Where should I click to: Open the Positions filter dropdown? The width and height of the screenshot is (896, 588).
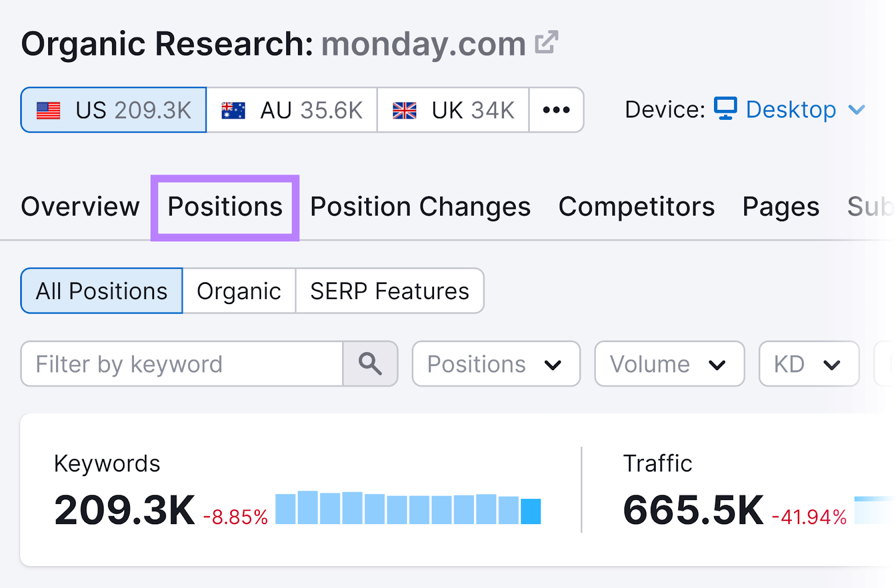pyautogui.click(x=495, y=364)
